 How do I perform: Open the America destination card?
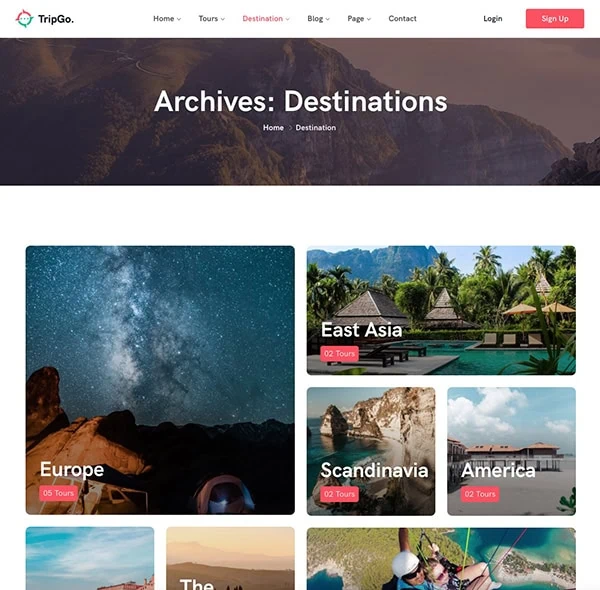click(511, 451)
